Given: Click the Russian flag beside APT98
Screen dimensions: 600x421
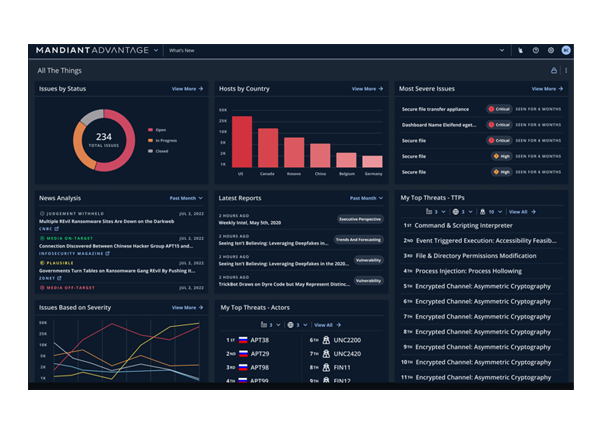Looking at the screenshot, I should [243, 367].
